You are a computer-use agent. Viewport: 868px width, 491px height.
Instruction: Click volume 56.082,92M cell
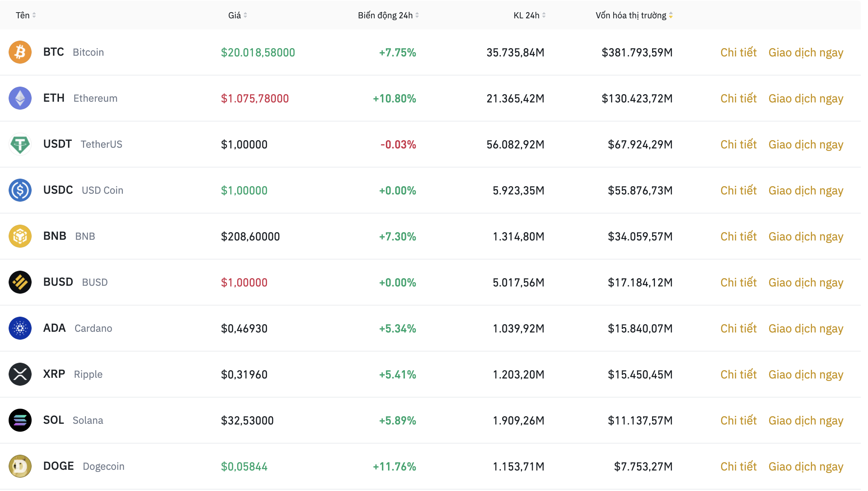tap(515, 144)
